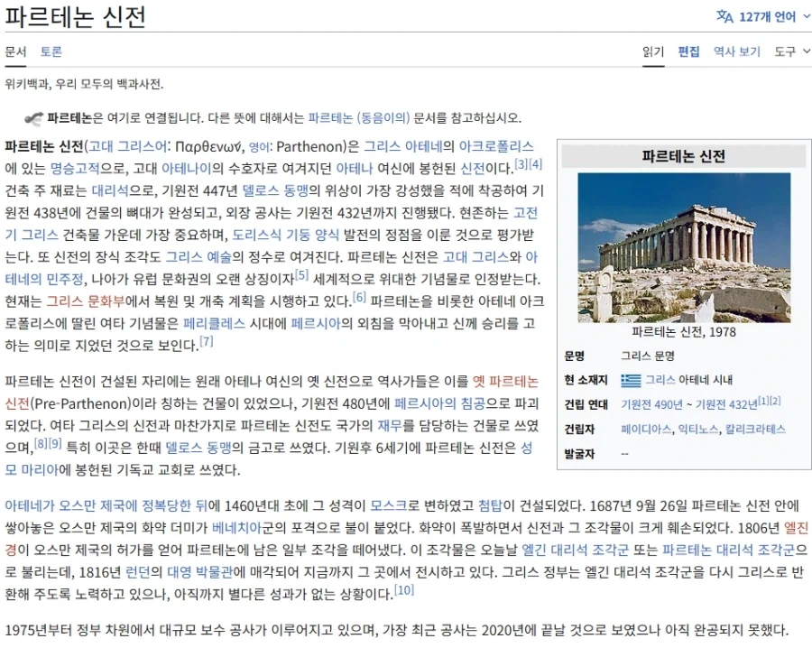Screen dimensions: 812x648
Task: Open the Parthenon 1978 infobox photo
Action: point(684,247)
